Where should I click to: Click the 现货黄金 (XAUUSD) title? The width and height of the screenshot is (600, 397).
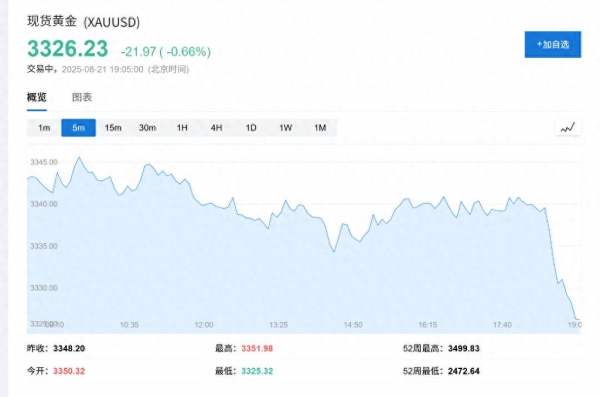coord(83,22)
